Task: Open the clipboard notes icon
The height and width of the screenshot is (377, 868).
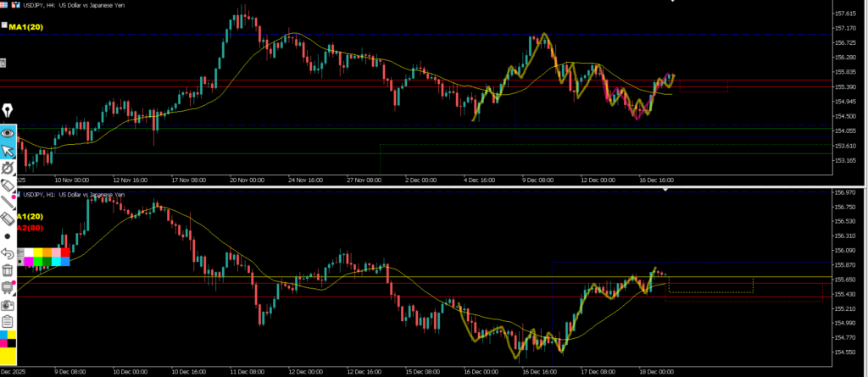Action: point(8,321)
